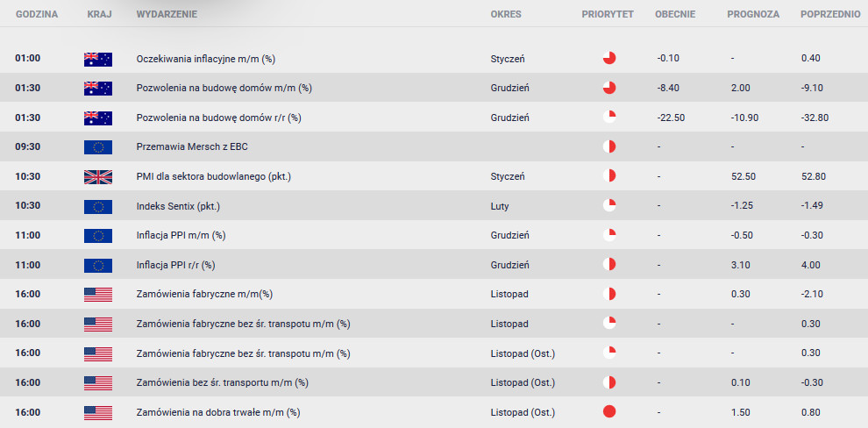868x428 pixels.
Task: Open the Inflacja PPI m/m (%) event
Action: coord(181,235)
